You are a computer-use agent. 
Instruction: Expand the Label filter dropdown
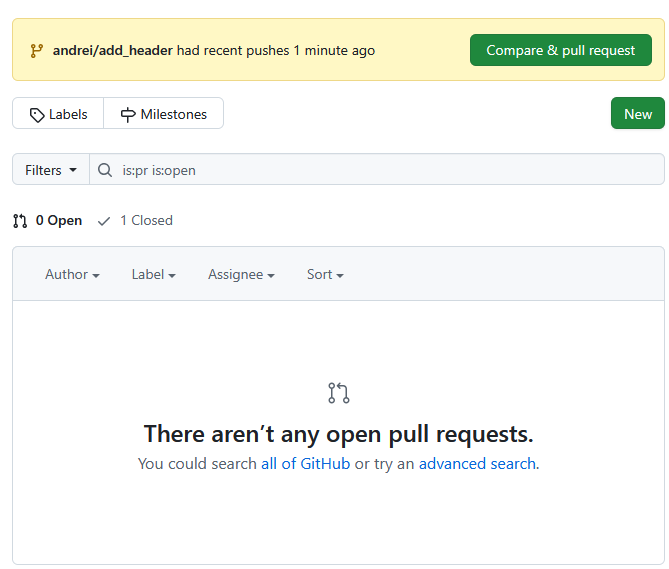click(x=154, y=274)
